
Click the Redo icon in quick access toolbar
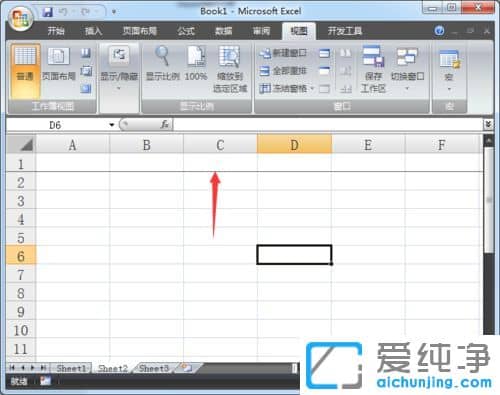85,12
